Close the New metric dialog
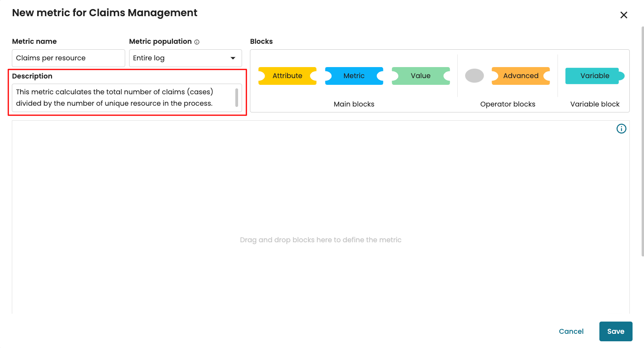This screenshot has width=644, height=348. click(x=623, y=15)
